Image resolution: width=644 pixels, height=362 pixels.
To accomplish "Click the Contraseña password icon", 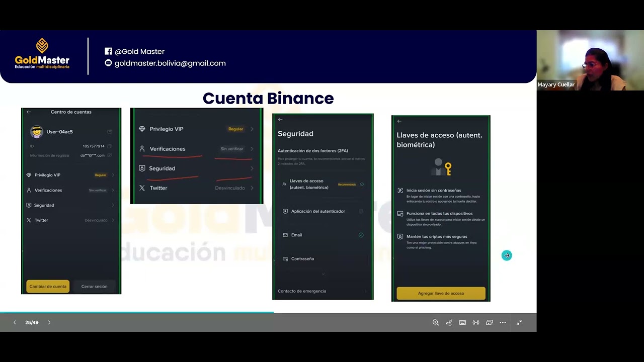I will pos(285,259).
